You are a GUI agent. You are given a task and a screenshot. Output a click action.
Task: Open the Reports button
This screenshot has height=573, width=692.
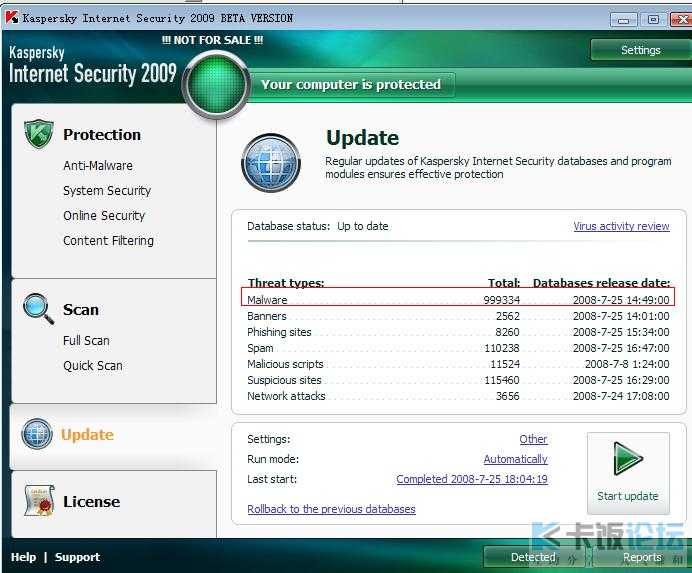tap(642, 557)
